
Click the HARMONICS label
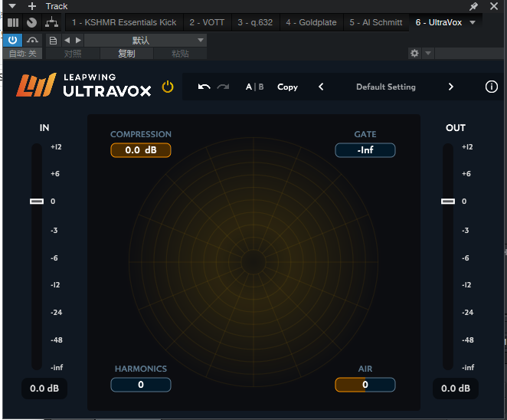pyautogui.click(x=141, y=369)
